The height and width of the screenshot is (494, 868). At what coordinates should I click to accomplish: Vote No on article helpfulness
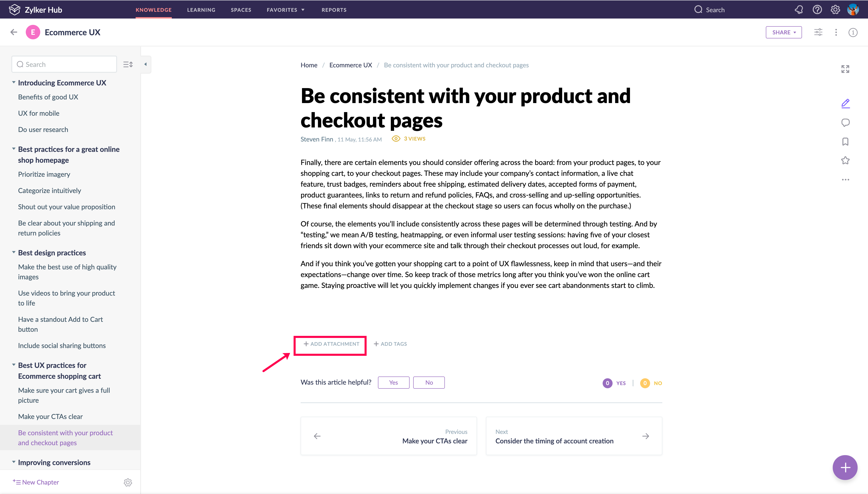[x=429, y=382]
